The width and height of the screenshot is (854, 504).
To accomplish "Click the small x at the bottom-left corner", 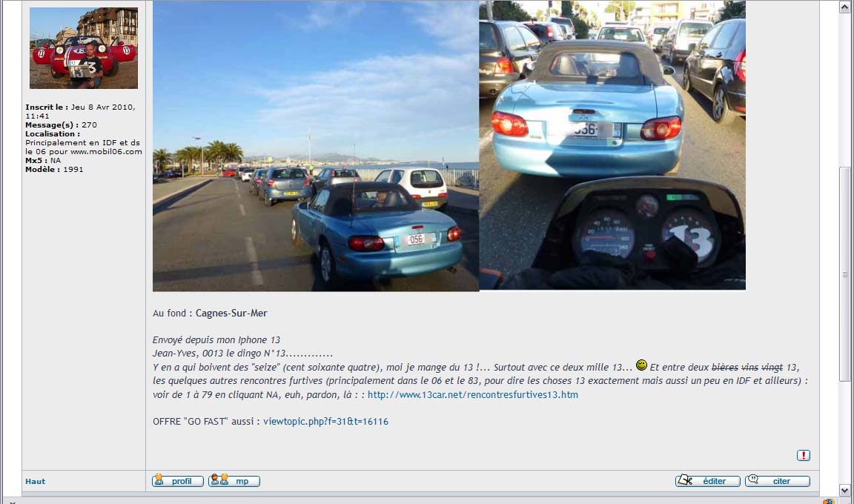I will click(12, 502).
